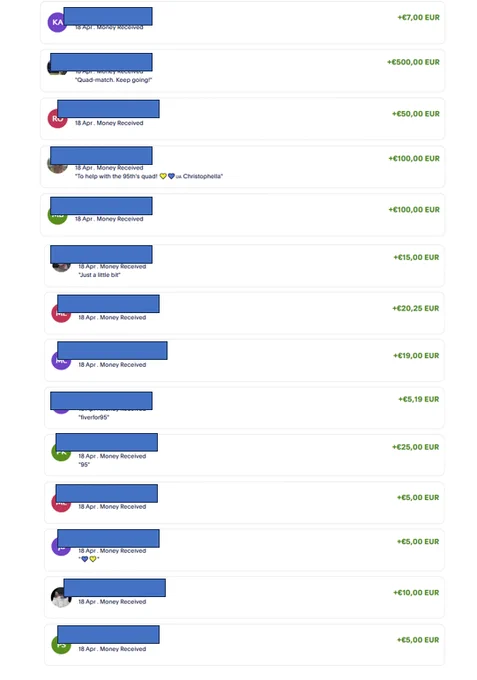477x680 pixels.
Task: Select the "Just a little bit" note
Action: coord(99,275)
